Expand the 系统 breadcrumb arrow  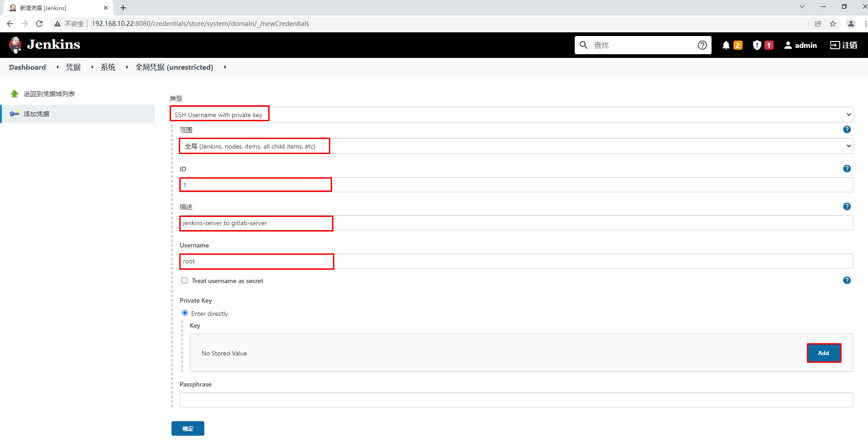pyautogui.click(x=127, y=67)
